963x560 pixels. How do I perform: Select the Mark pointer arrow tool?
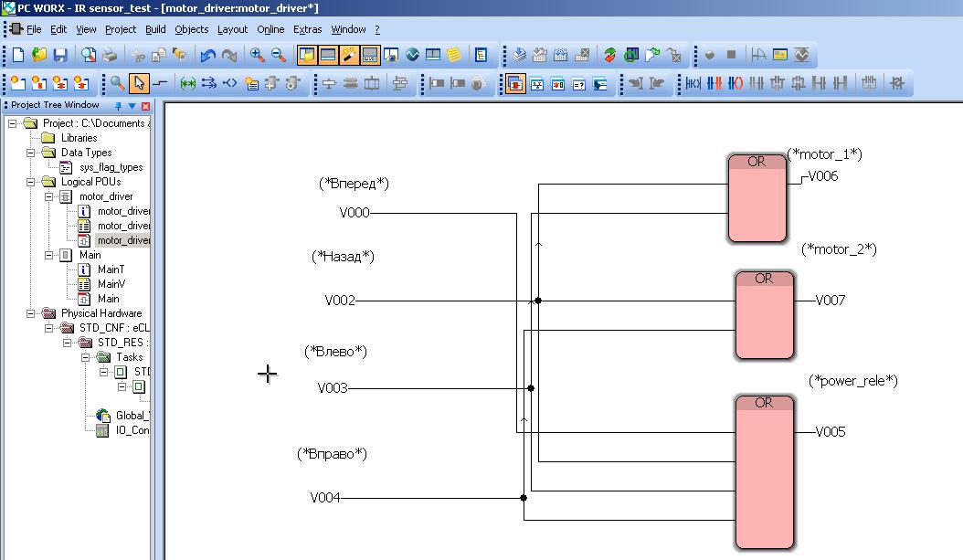(139, 84)
